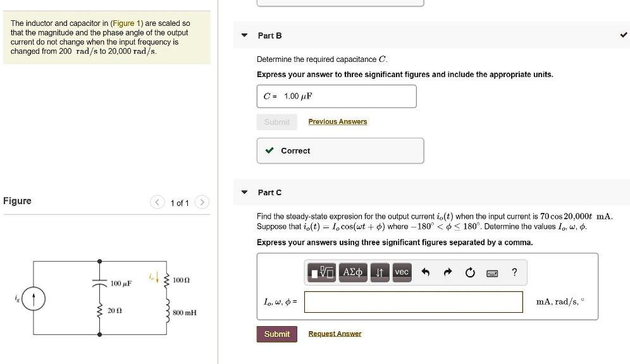The image size is (630, 364).
Task: Open equation help with the question mark
Action: coord(514,272)
